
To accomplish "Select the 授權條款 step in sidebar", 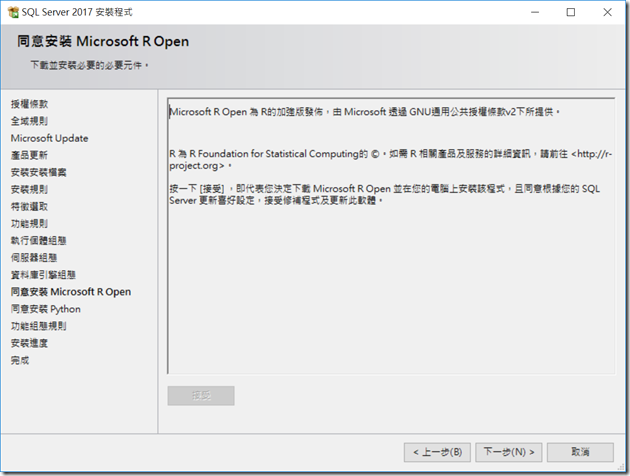I will [x=29, y=104].
